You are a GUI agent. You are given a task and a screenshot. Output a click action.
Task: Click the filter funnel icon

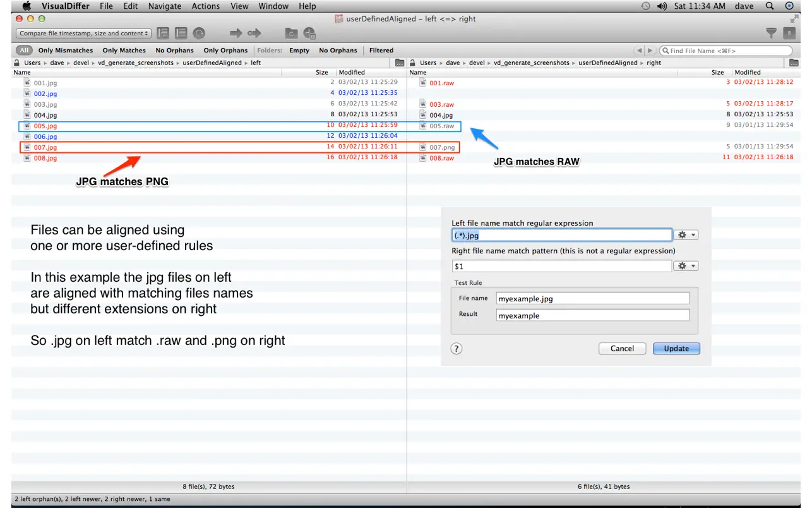(x=771, y=33)
